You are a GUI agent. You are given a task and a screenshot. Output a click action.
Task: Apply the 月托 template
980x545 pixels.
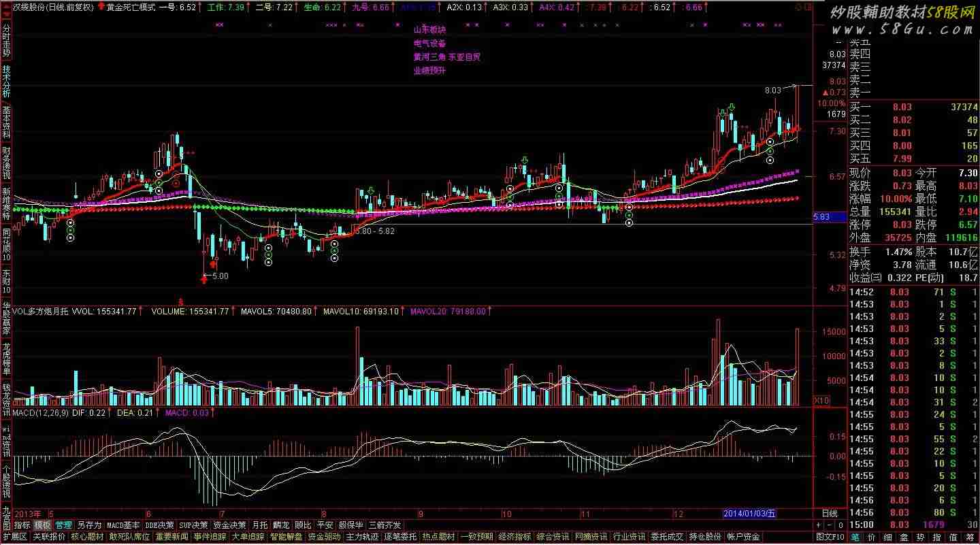point(260,525)
